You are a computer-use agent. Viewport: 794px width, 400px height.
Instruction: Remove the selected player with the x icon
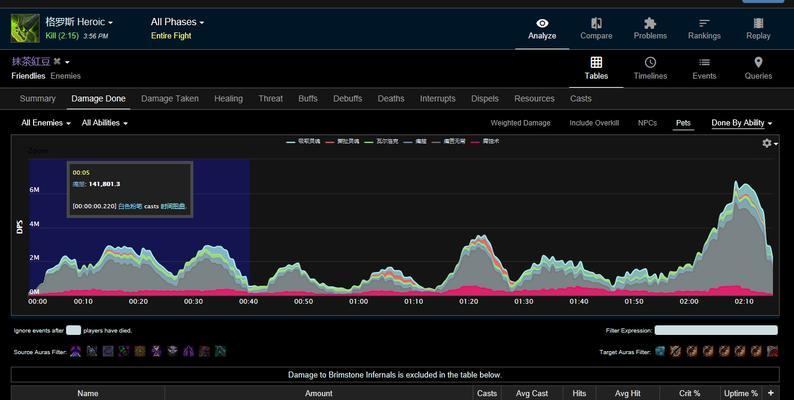(x=57, y=61)
